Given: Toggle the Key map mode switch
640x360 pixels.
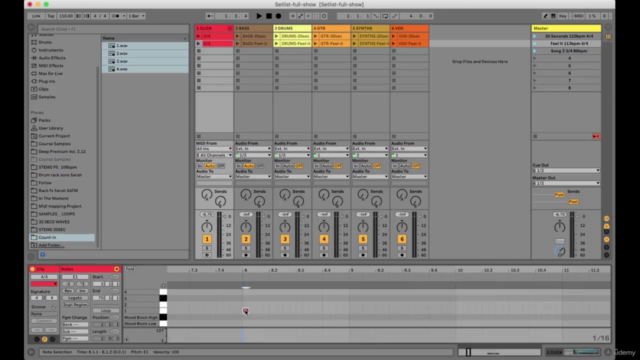Looking at the screenshot, I should 562,16.
